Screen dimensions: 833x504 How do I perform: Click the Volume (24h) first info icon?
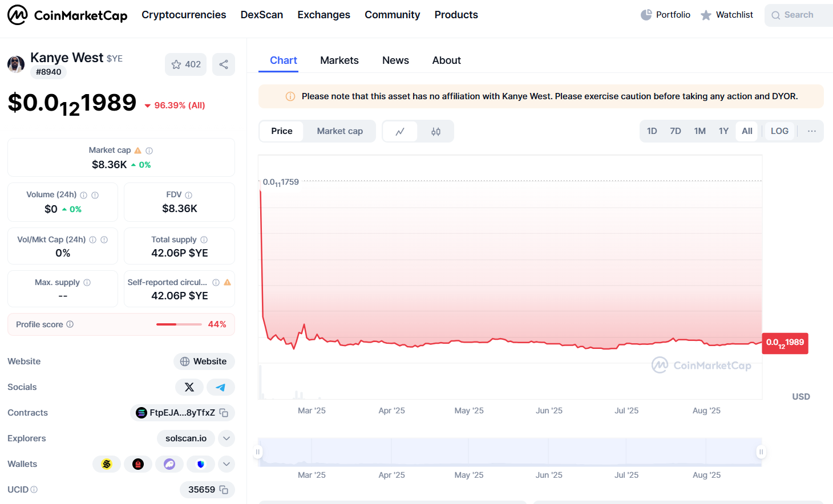83,195
